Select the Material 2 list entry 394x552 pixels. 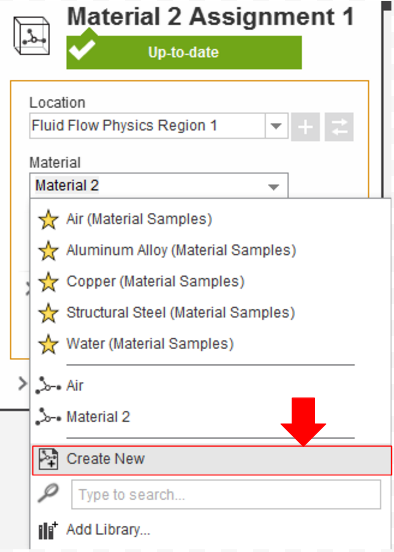(x=98, y=417)
